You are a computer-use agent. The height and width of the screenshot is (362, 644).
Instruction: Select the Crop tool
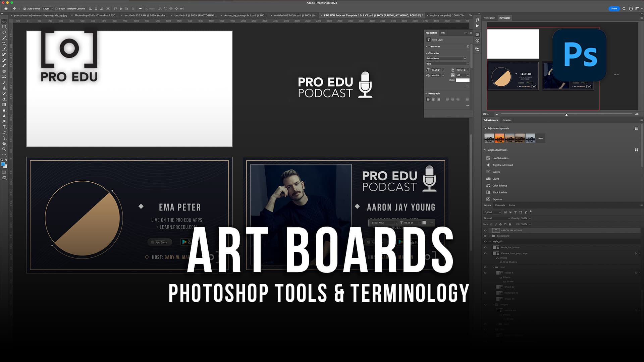pos(4,43)
